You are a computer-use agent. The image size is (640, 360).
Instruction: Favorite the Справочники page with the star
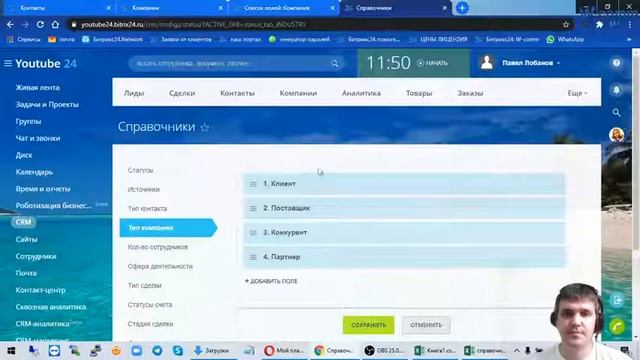click(205, 127)
